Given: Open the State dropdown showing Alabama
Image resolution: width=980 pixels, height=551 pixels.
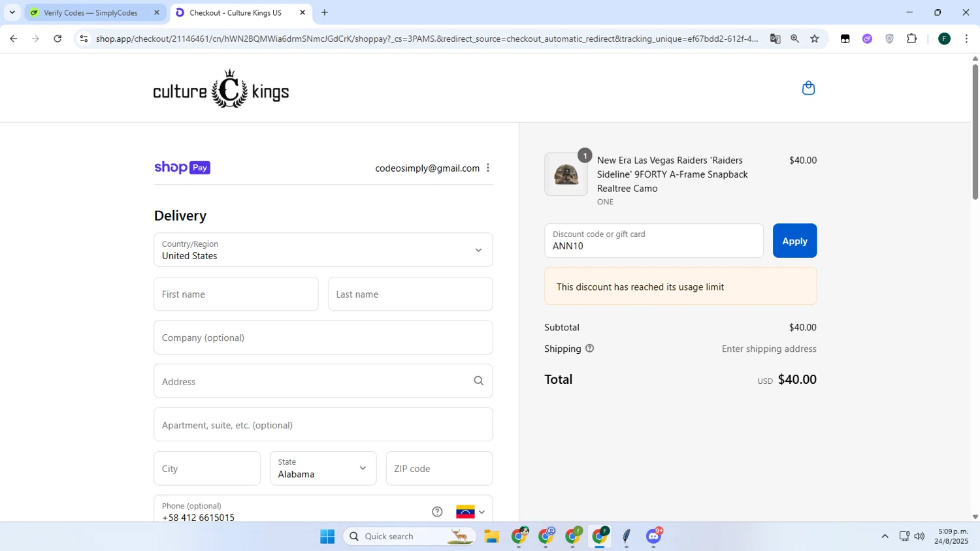Looking at the screenshot, I should pyautogui.click(x=323, y=468).
